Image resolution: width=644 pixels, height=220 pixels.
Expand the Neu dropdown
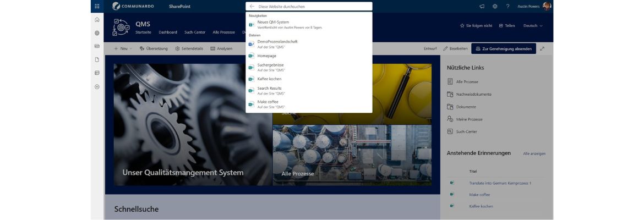point(123,48)
